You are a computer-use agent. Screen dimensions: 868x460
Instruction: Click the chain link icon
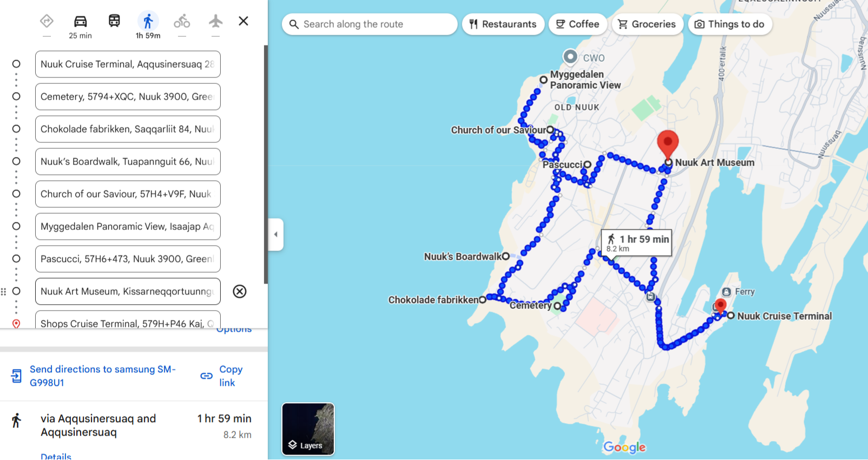206,376
